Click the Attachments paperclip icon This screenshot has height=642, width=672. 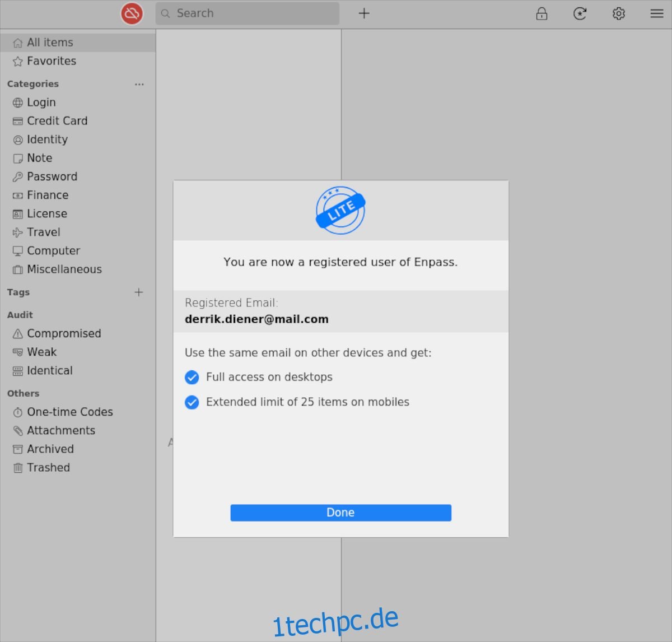click(18, 431)
